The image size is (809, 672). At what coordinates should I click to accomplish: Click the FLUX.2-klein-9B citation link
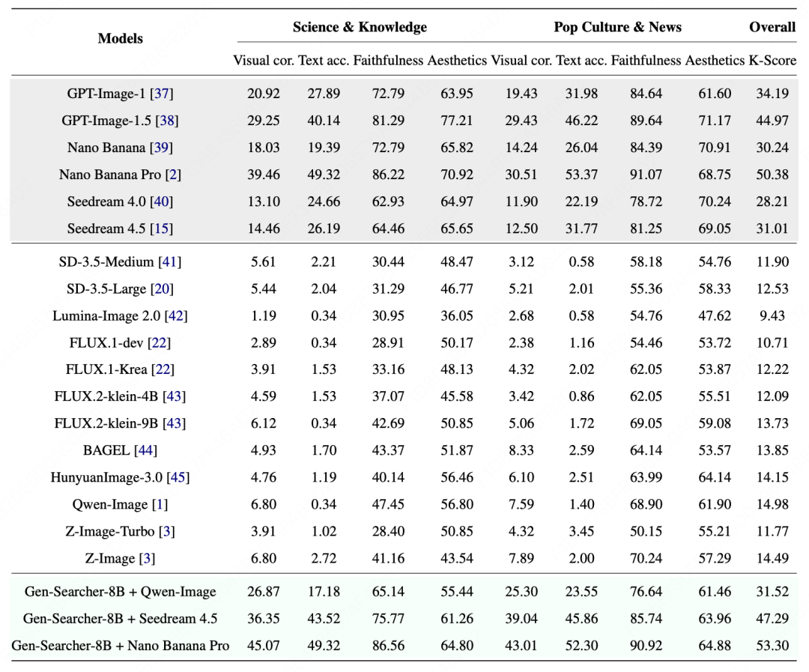[x=173, y=423]
